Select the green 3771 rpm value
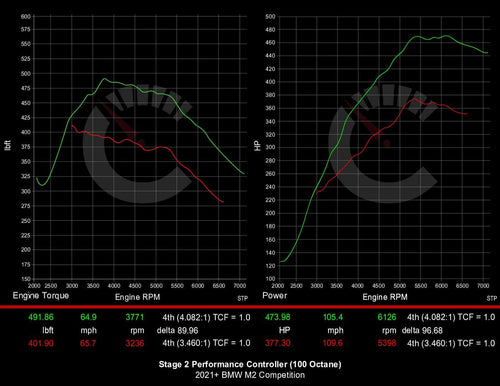 point(135,317)
